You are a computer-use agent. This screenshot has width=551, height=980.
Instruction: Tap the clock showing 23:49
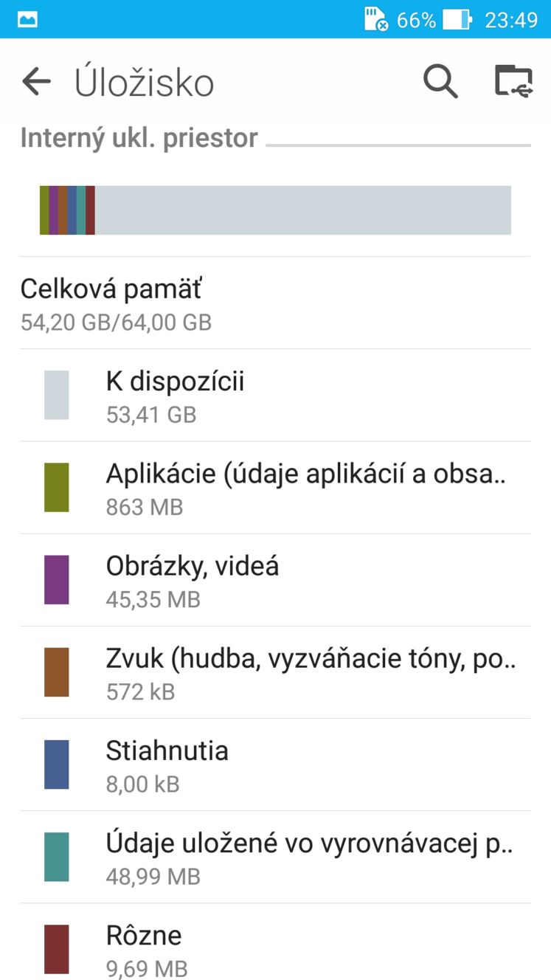(511, 20)
